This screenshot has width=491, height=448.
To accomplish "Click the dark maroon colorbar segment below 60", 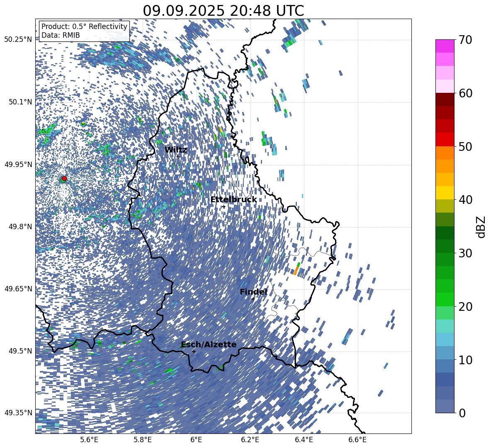I will click(x=445, y=99).
